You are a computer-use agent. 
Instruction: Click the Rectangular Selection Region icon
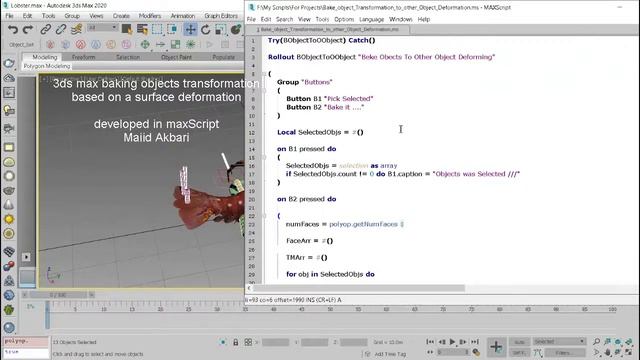click(157, 29)
